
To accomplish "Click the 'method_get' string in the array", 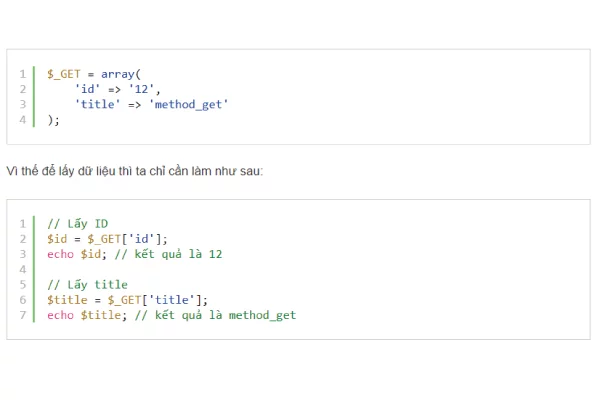I will coord(189,104).
